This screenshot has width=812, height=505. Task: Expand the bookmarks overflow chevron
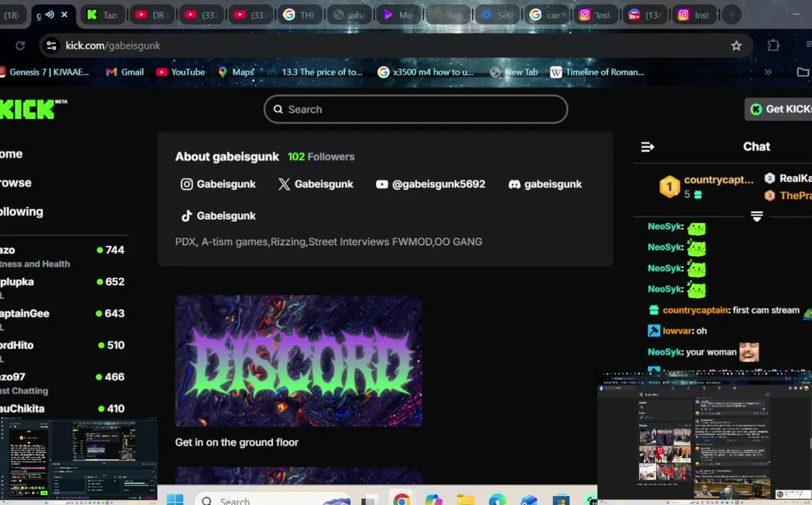(768, 72)
